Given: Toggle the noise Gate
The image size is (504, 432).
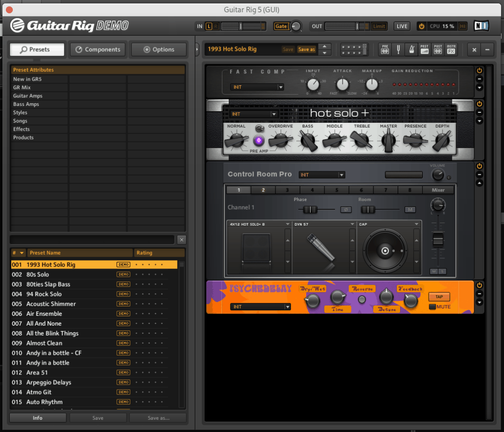Looking at the screenshot, I should click(x=281, y=26).
